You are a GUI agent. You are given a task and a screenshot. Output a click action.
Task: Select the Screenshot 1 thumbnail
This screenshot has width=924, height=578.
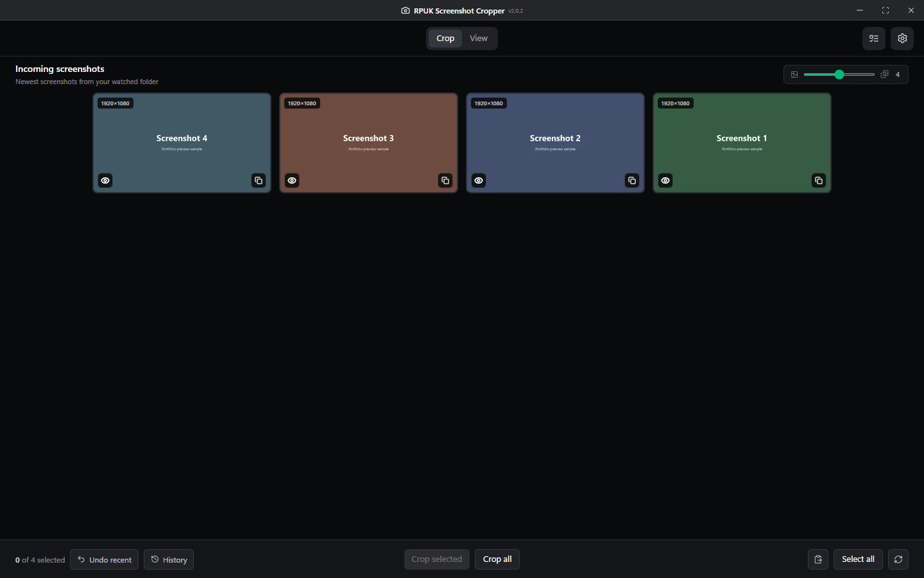coord(742,143)
